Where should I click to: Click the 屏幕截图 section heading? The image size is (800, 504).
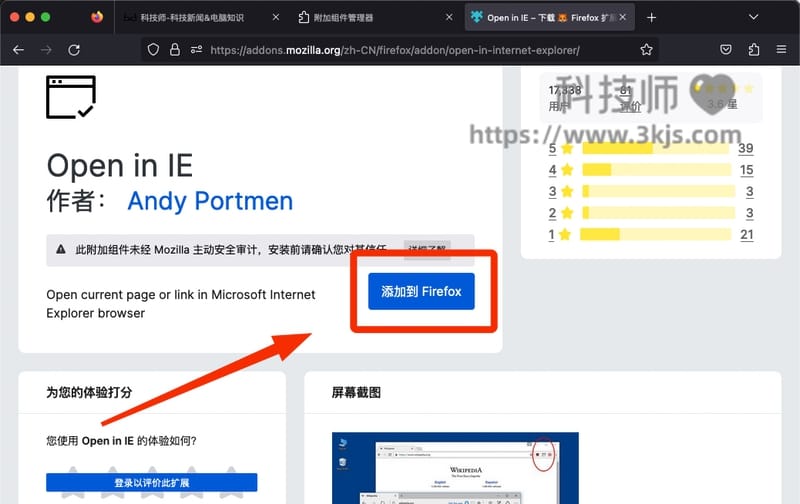point(356,392)
